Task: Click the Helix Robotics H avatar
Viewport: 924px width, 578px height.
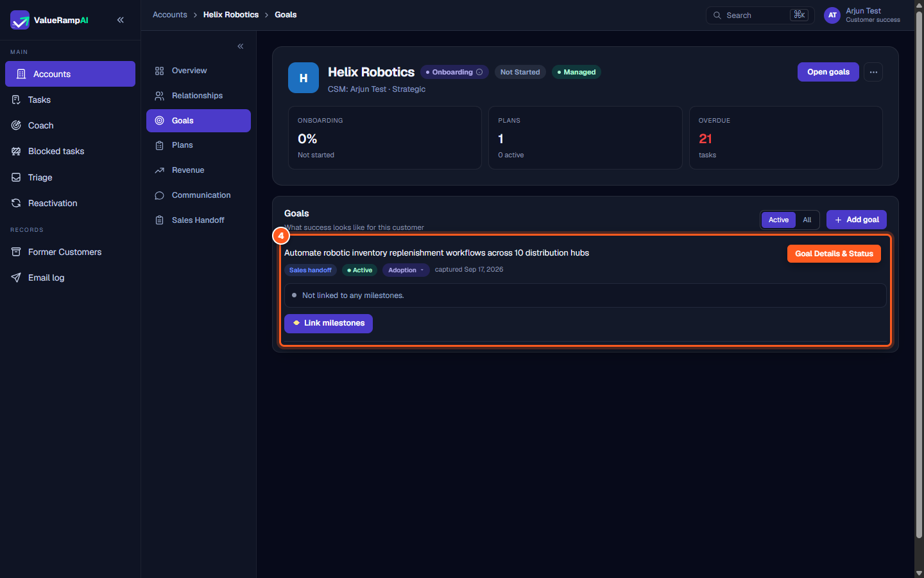Action: (304, 78)
